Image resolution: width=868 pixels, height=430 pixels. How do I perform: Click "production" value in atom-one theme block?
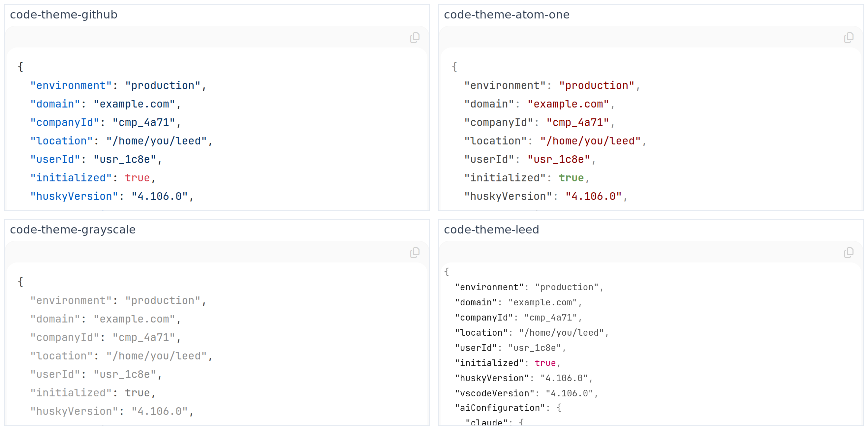click(x=597, y=86)
